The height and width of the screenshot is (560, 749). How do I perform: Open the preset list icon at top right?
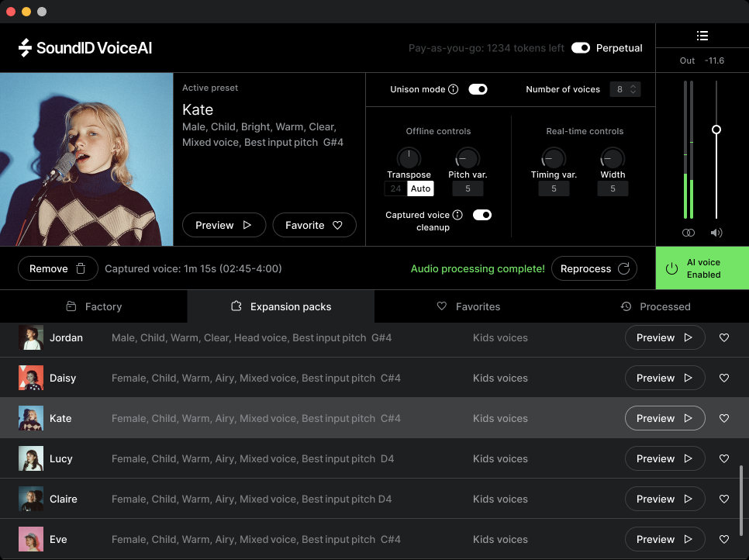[x=702, y=36]
